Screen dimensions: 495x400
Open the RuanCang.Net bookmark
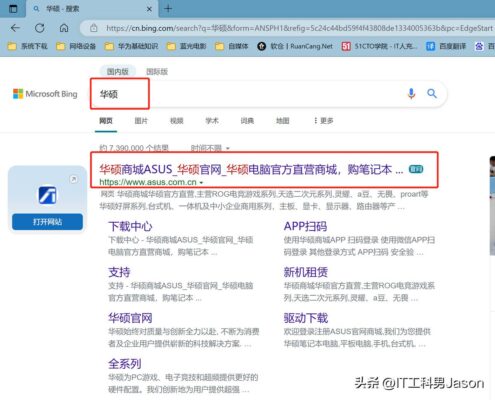(x=295, y=46)
